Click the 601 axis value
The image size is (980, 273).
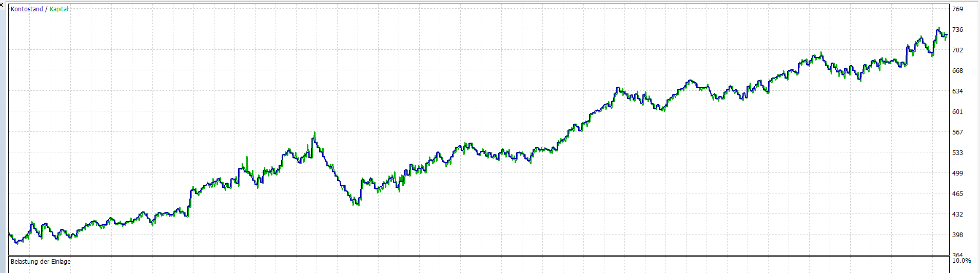(x=957, y=112)
